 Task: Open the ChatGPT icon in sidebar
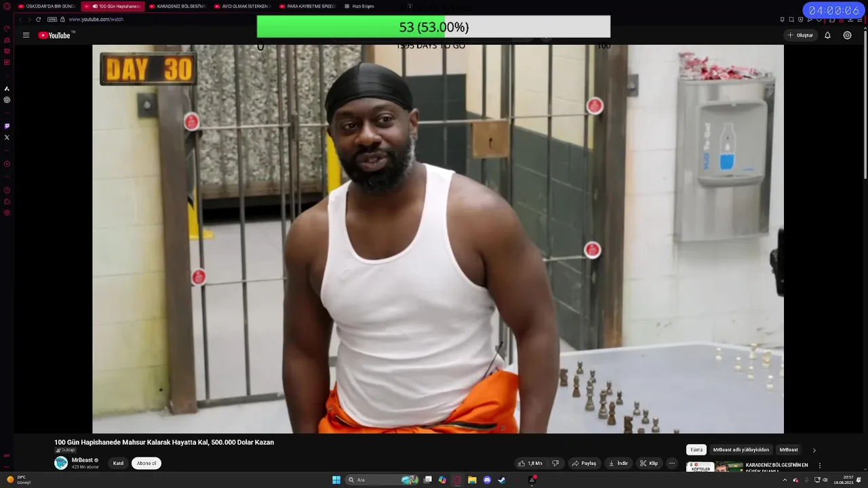coord(7,100)
